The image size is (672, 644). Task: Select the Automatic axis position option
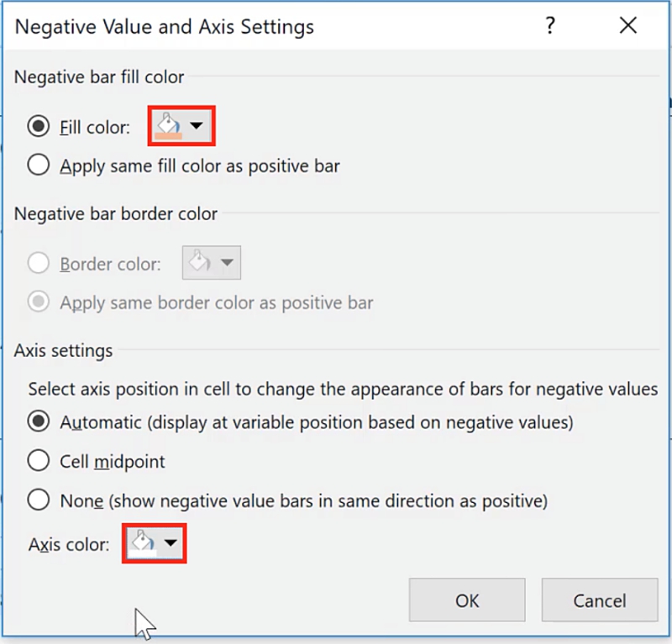[x=38, y=422]
